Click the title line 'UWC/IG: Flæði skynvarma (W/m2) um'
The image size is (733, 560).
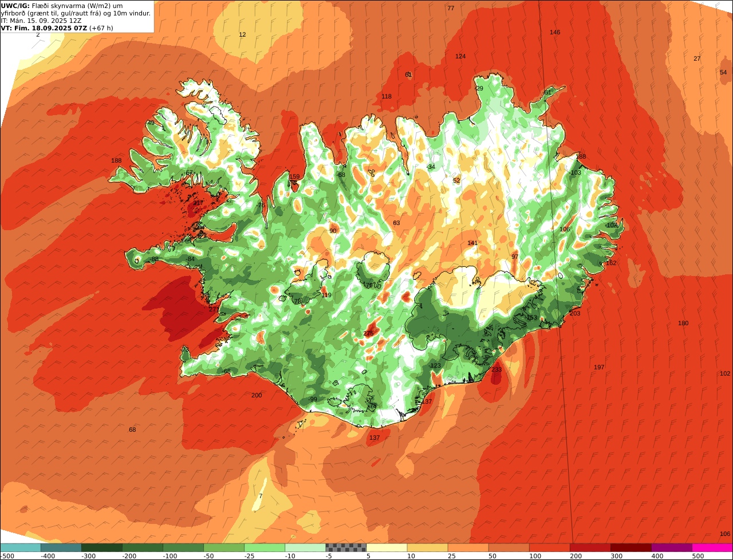tap(62, 6)
